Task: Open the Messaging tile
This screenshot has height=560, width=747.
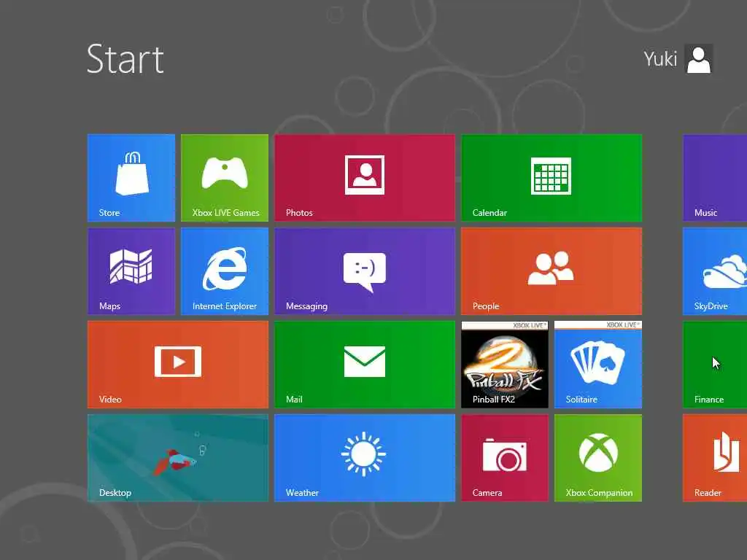Action: 365,271
